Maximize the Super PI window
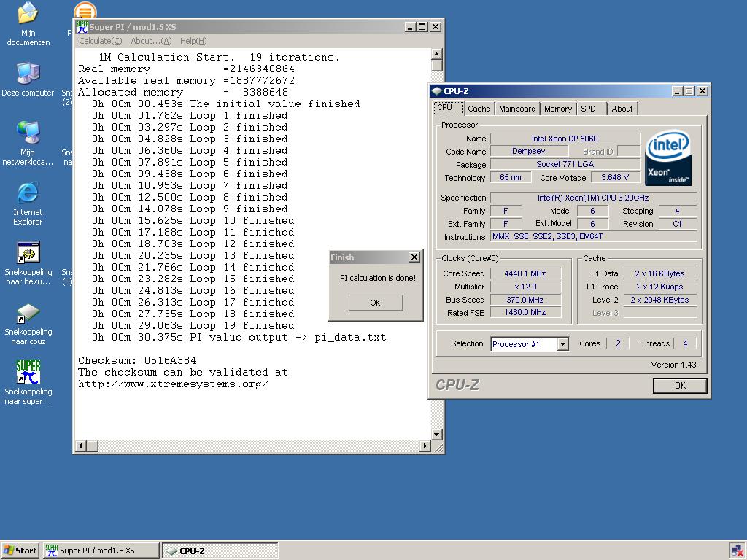 pos(422,27)
